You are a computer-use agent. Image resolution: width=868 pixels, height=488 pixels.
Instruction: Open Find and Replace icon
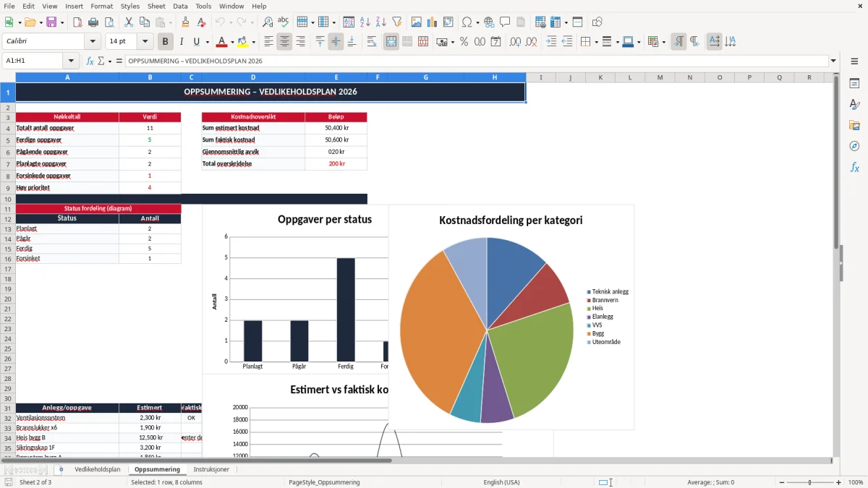(267, 22)
